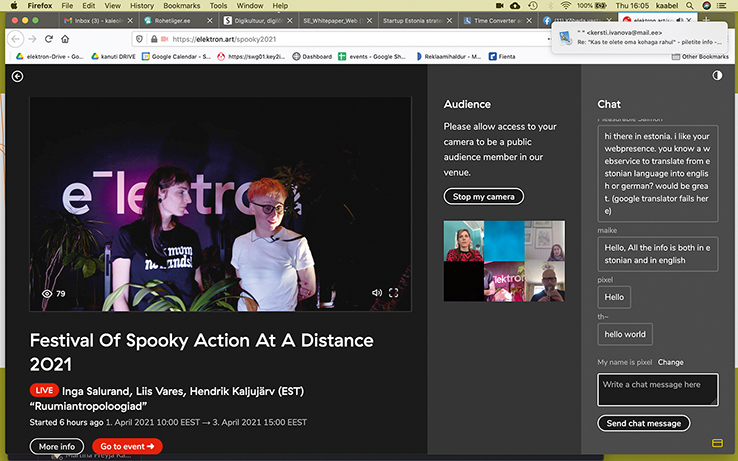Click the Festival Of Spooky Action title

(x=201, y=352)
